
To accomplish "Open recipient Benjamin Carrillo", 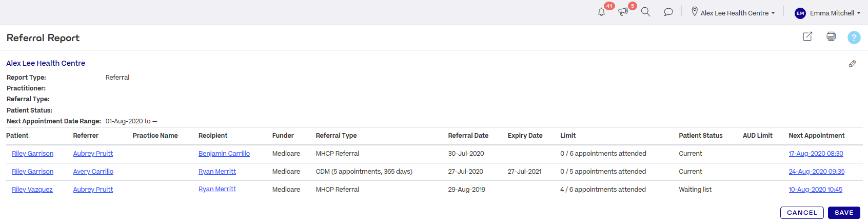I will (224, 154).
